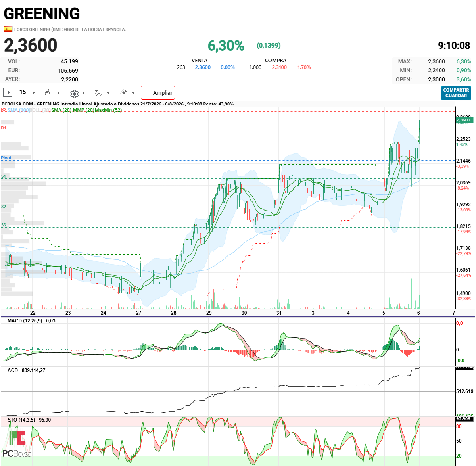Click the ACD indicator panel label
The height and width of the screenshot is (466, 476).
tap(13, 370)
